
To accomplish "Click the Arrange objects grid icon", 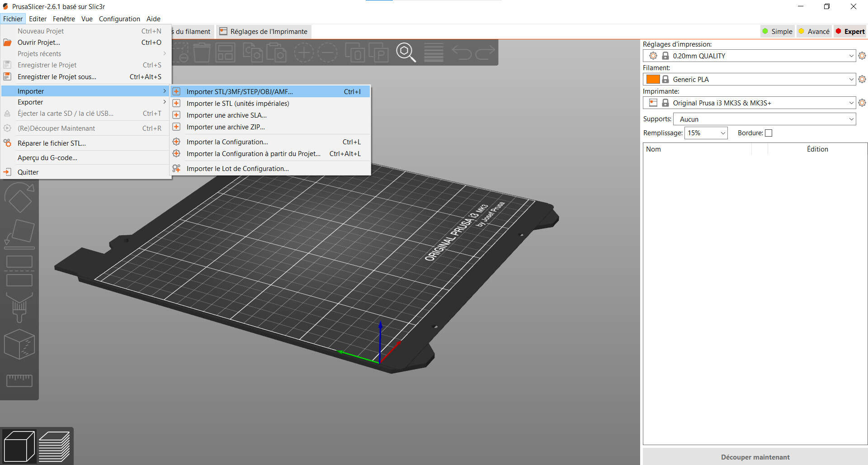I will pyautogui.click(x=225, y=52).
